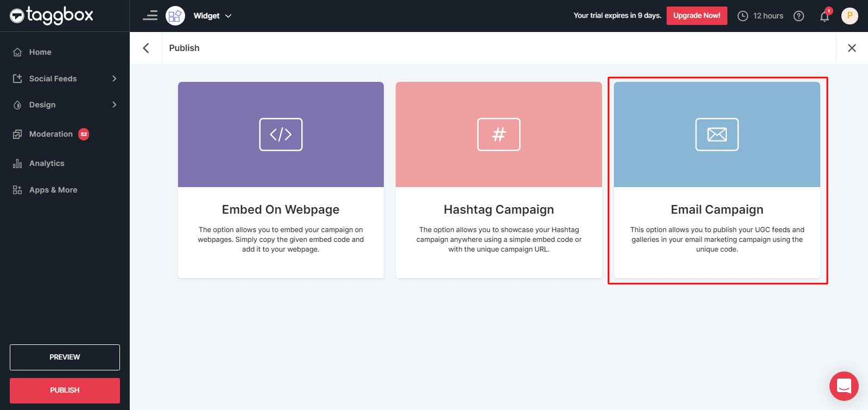Screen dimensions: 868x410
Task: Go back using the left arrow
Action: (x=146, y=48)
